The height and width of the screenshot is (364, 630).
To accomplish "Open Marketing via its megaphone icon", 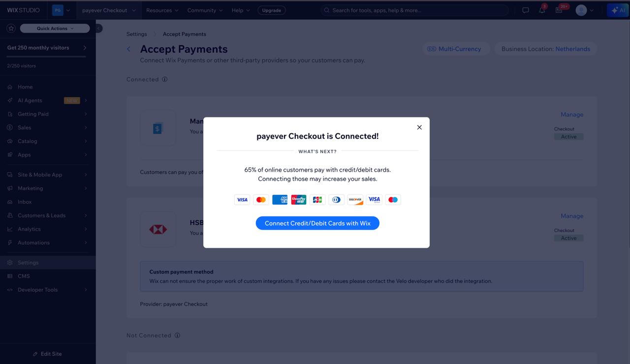I will (10, 188).
